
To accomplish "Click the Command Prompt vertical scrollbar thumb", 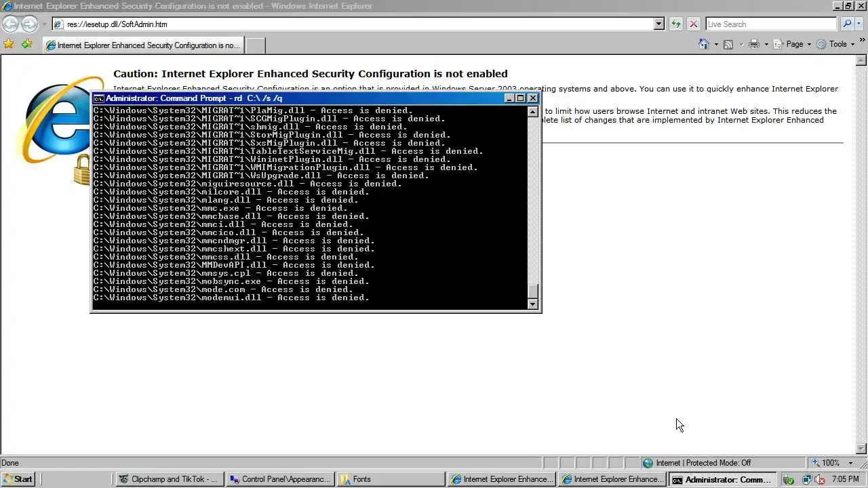I will [x=533, y=291].
